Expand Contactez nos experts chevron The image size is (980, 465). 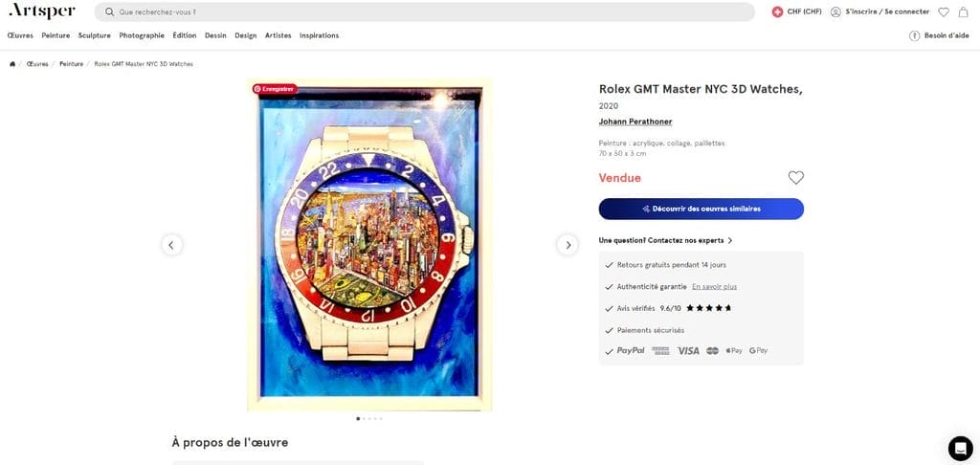pos(730,240)
